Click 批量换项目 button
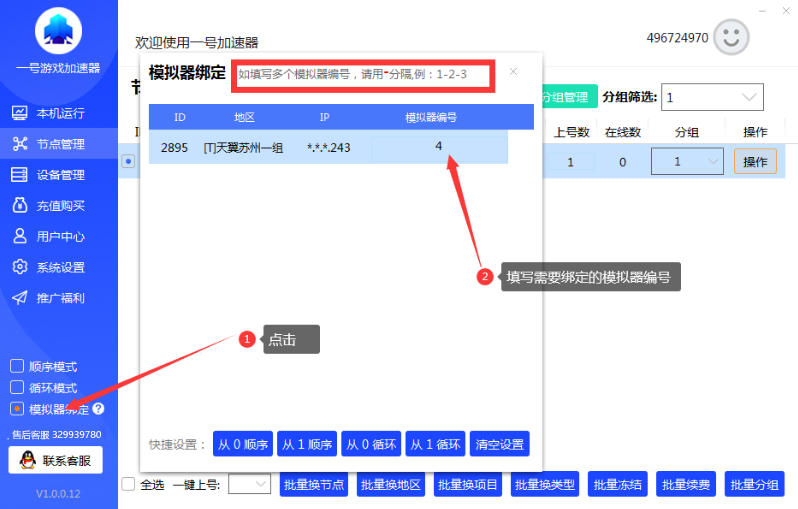Viewport: 798px width, 509px height. 468,484
